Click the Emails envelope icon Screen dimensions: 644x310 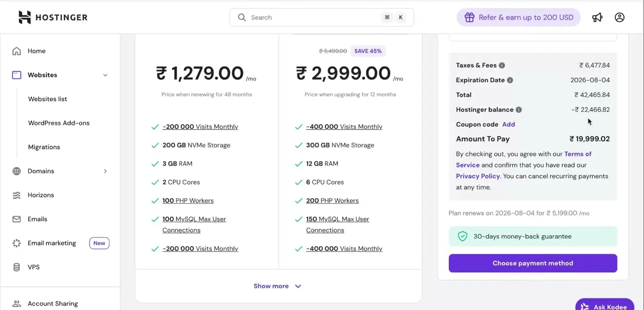click(x=17, y=219)
